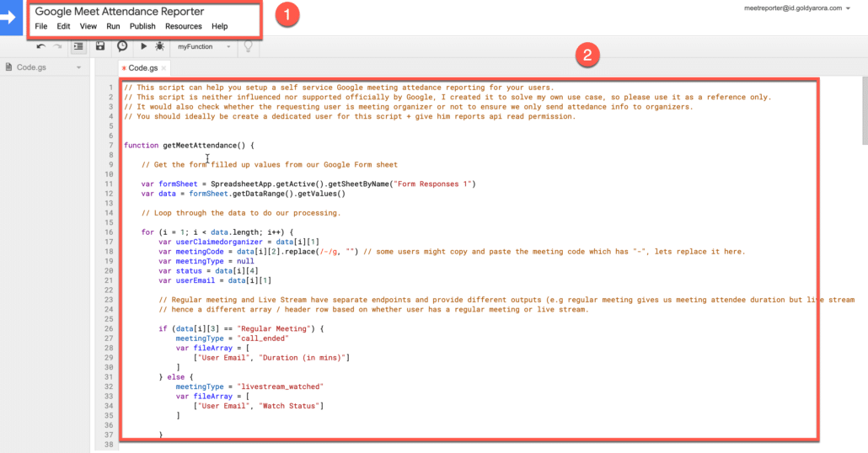The width and height of the screenshot is (868, 453).
Task: Click line number 26 in the gutter
Action: point(109,328)
